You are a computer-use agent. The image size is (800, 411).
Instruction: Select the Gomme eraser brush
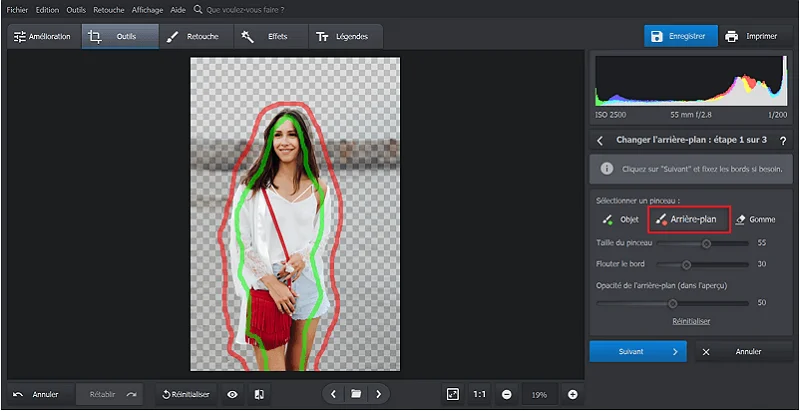[x=755, y=219]
